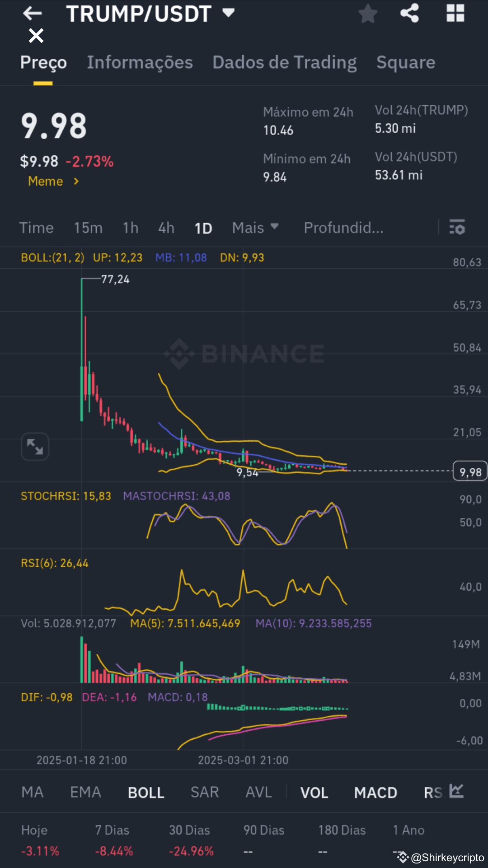Open the TRUMP/USDT pair selector dropdown
The width and height of the screenshot is (488, 868).
151,14
